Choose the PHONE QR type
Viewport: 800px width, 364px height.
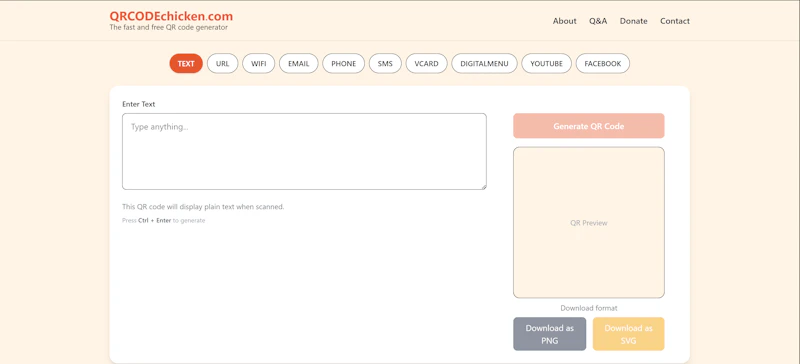pyautogui.click(x=343, y=64)
